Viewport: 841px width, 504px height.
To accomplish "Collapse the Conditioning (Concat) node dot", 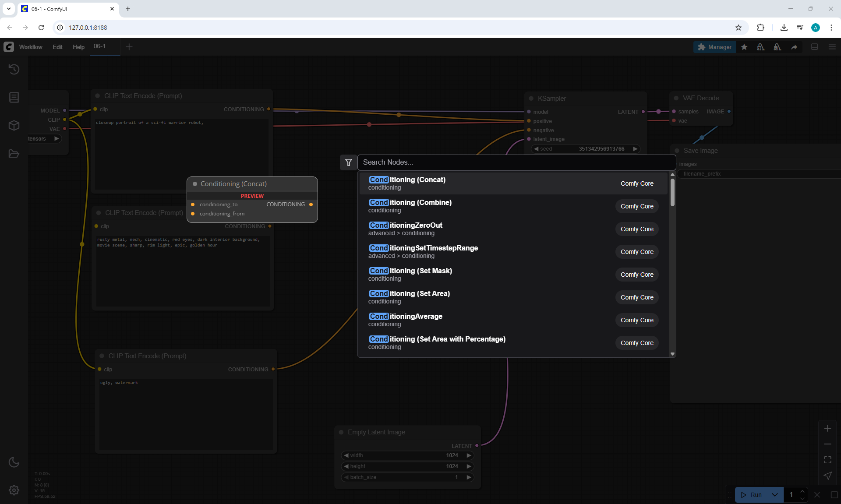I will [195, 184].
